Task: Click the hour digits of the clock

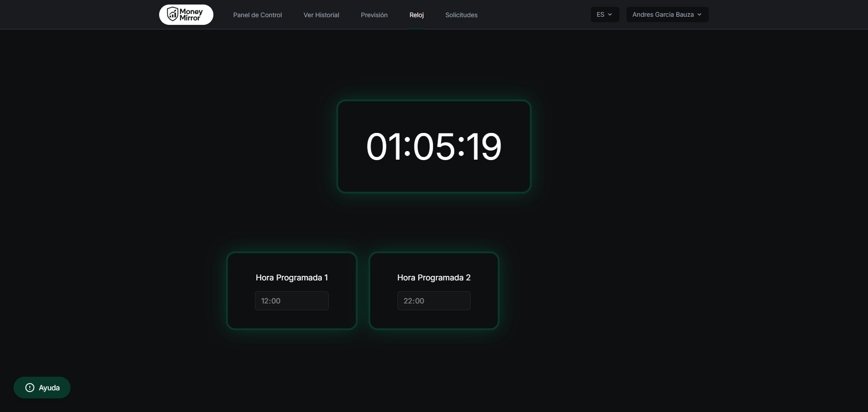Action: point(383,147)
